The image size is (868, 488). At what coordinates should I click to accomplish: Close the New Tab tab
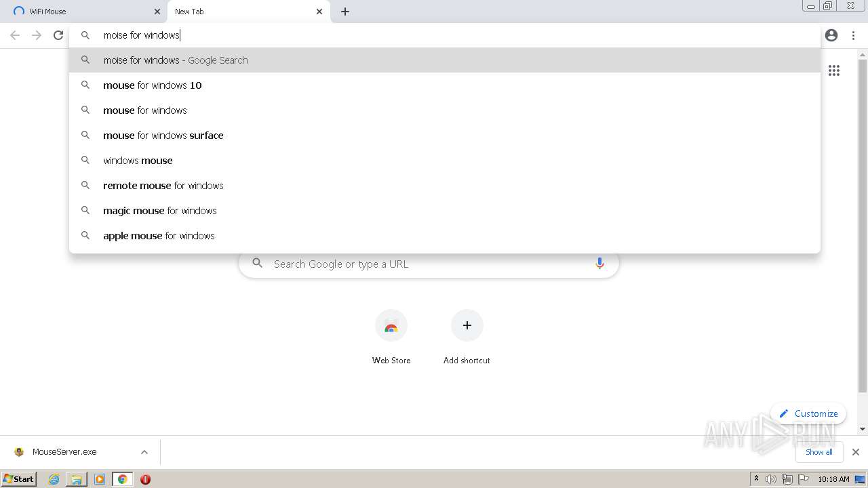point(319,12)
